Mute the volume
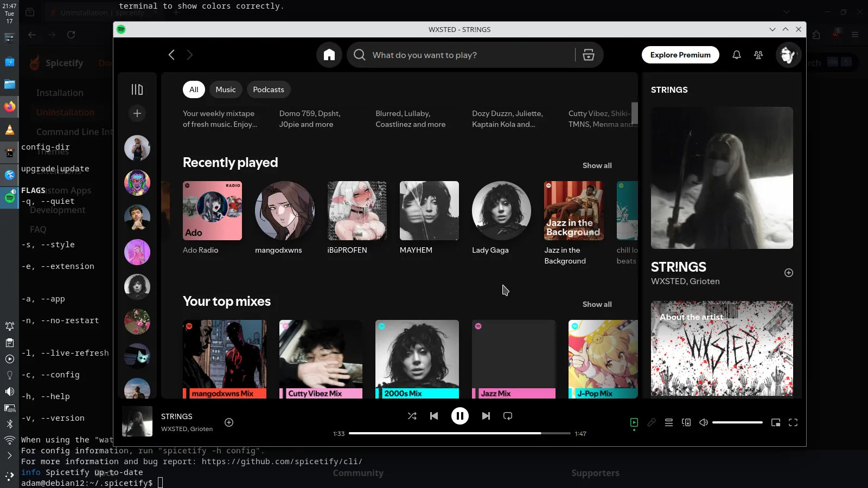Viewport: 868px width, 488px height. point(704,422)
